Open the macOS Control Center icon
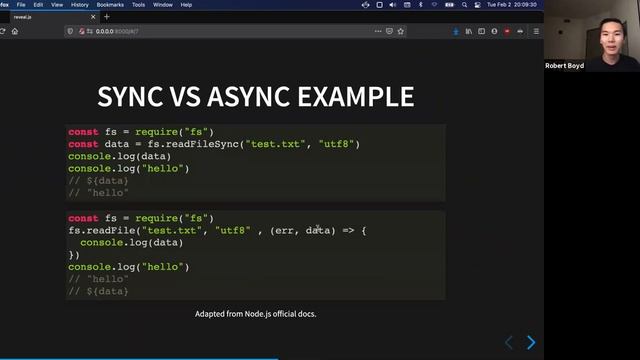This screenshot has width=640, height=360. tap(477, 5)
